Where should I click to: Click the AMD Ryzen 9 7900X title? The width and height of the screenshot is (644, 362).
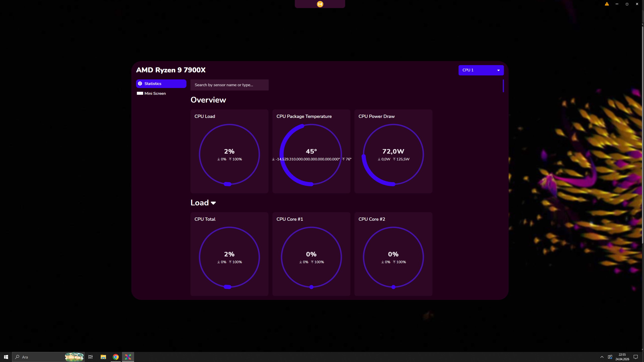[171, 70]
